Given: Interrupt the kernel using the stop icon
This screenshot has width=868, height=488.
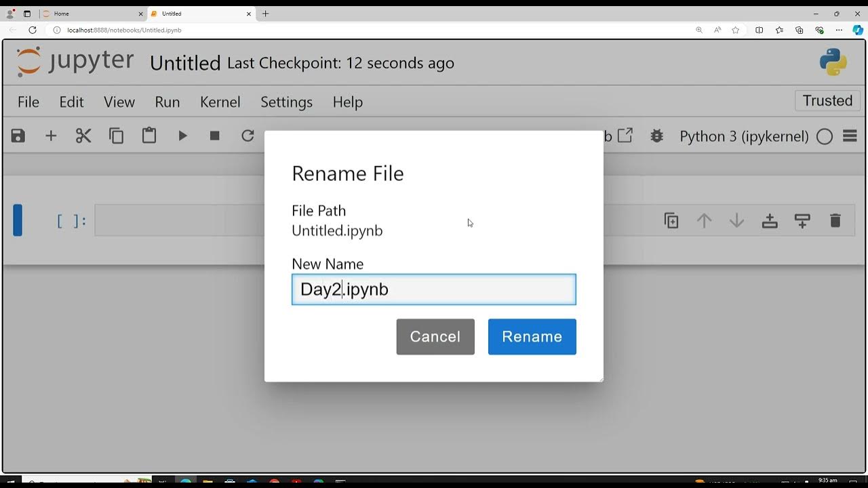Looking at the screenshot, I should (x=215, y=136).
